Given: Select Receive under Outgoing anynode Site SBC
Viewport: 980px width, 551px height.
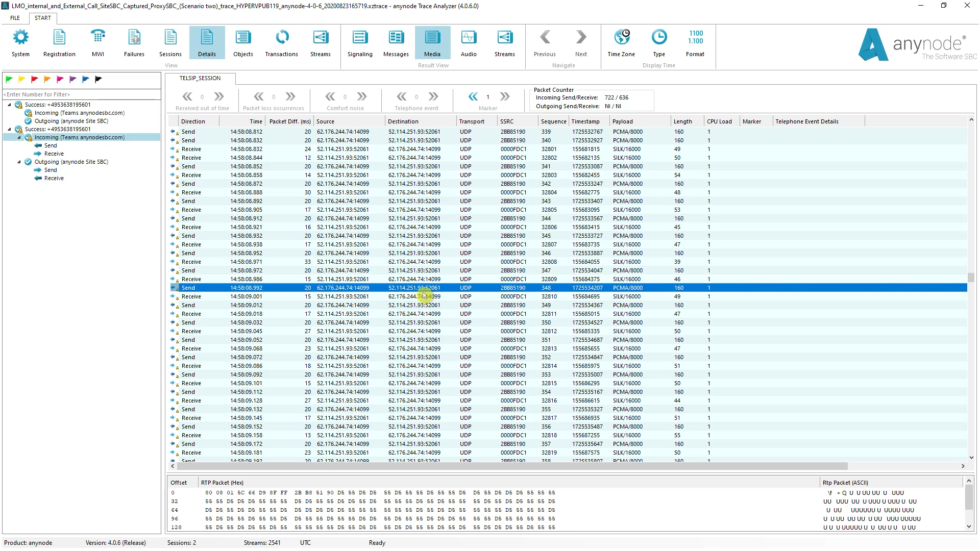Looking at the screenshot, I should tap(54, 178).
